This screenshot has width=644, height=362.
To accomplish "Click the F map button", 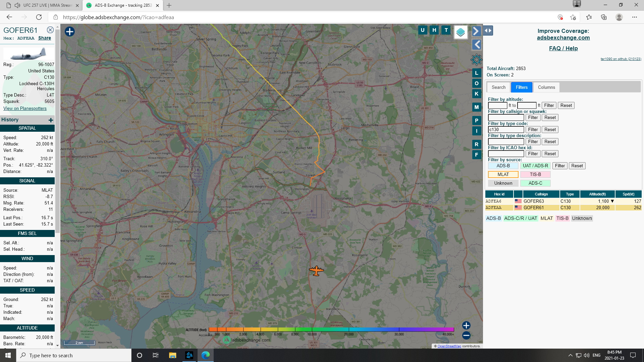I will [x=477, y=155].
